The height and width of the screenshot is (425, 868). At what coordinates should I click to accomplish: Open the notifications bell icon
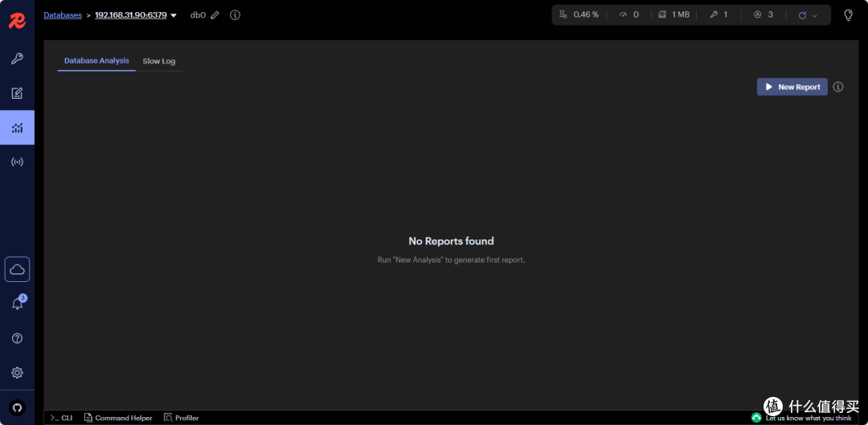point(17,304)
